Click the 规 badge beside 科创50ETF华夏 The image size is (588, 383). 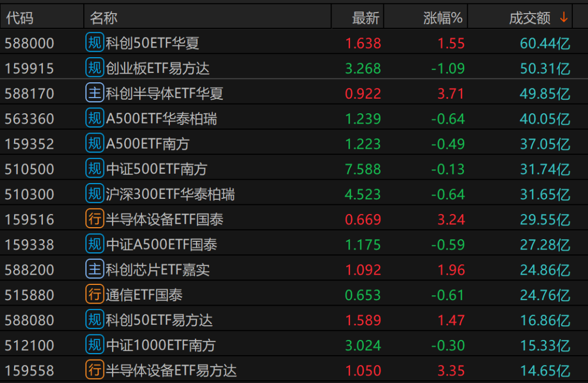point(95,42)
